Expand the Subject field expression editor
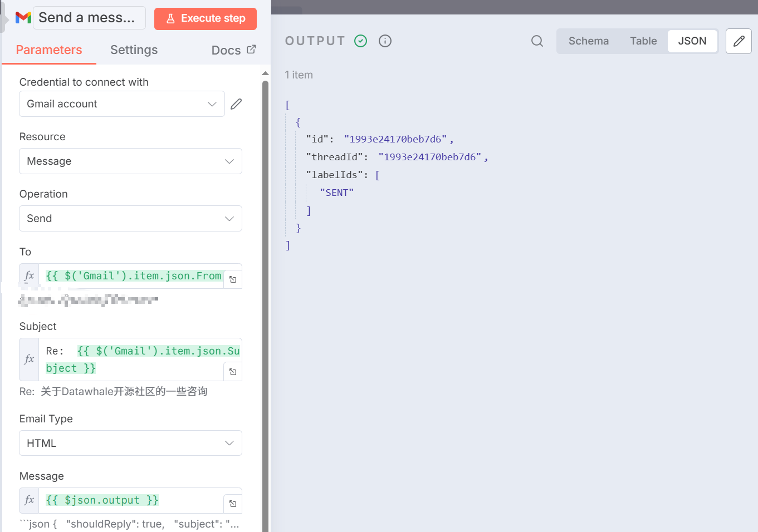Image resolution: width=758 pixels, height=532 pixels. click(x=233, y=372)
